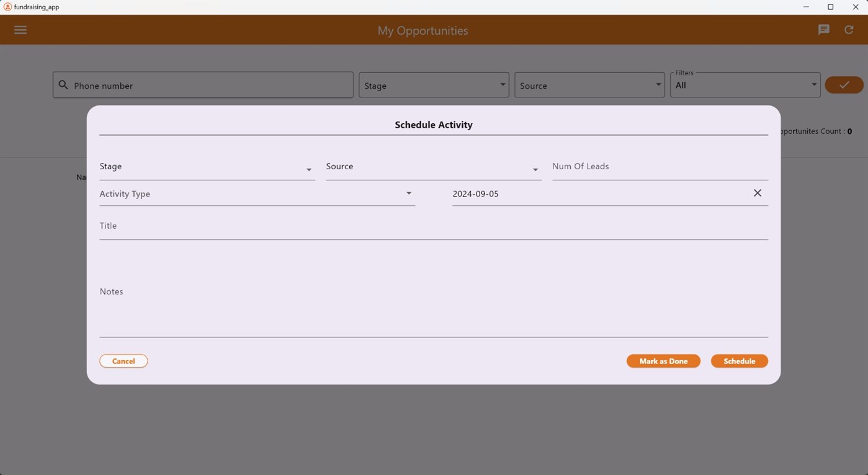Apply filters with the checkmark button

pyautogui.click(x=843, y=84)
